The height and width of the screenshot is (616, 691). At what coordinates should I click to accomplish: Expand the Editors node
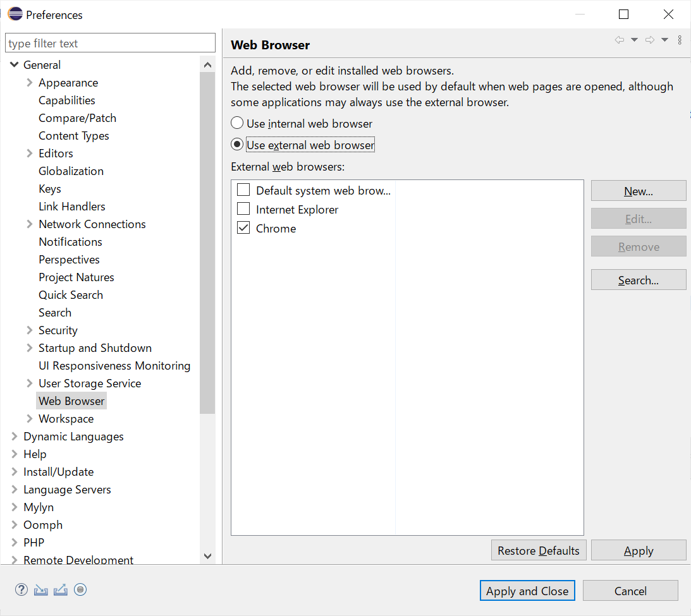tap(30, 154)
